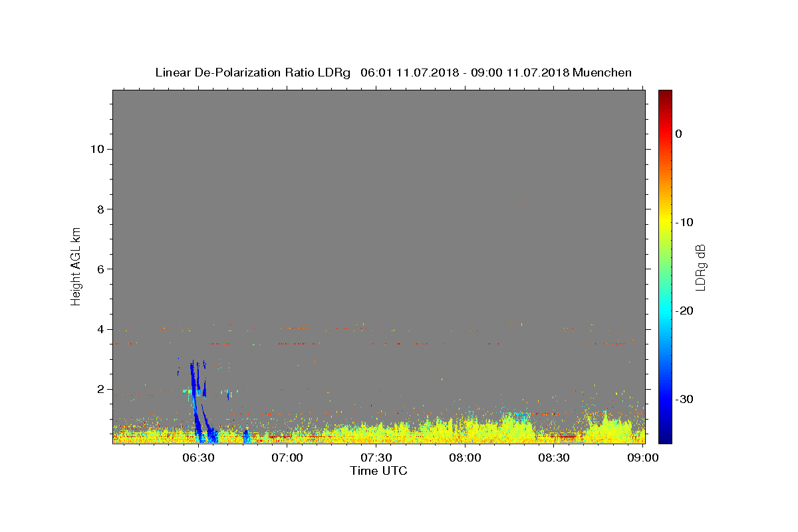Click colorbar tick label -10

point(685,222)
